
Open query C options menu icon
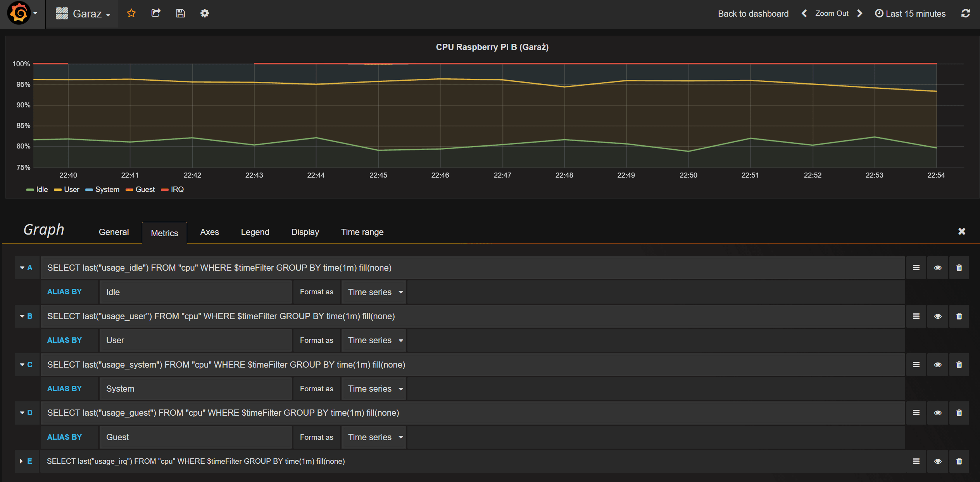tap(916, 365)
